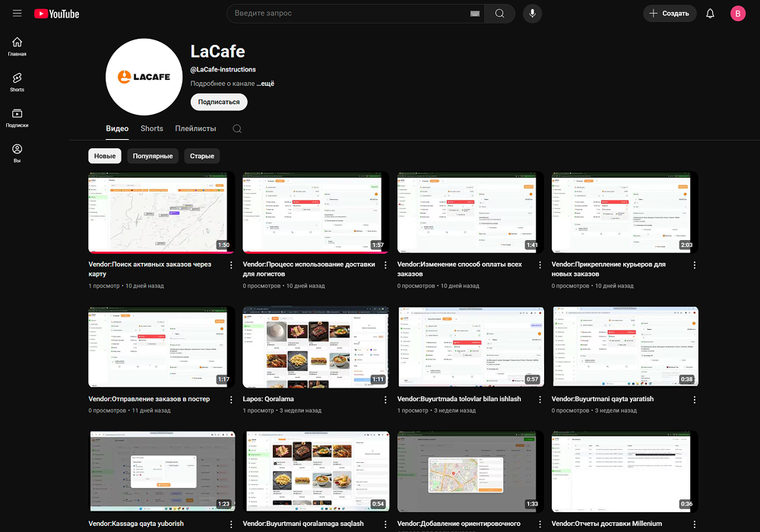Image resolution: width=760 pixels, height=532 pixels.
Task: Go to Главная in the sidebar
Action: click(x=17, y=46)
